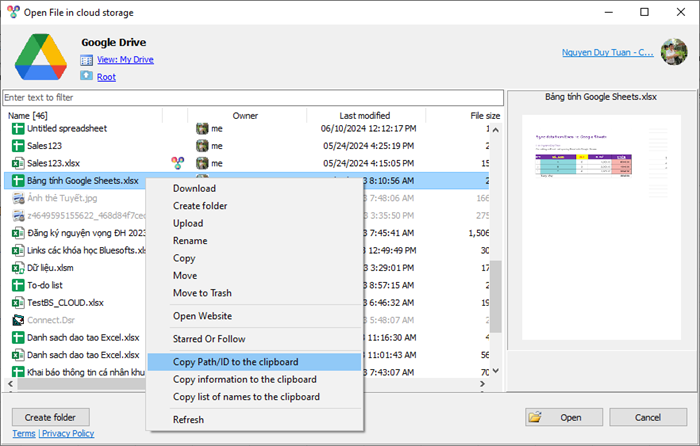Select the Untitled spreadsheet file name
Screen dimensions: 700x446
coord(67,129)
